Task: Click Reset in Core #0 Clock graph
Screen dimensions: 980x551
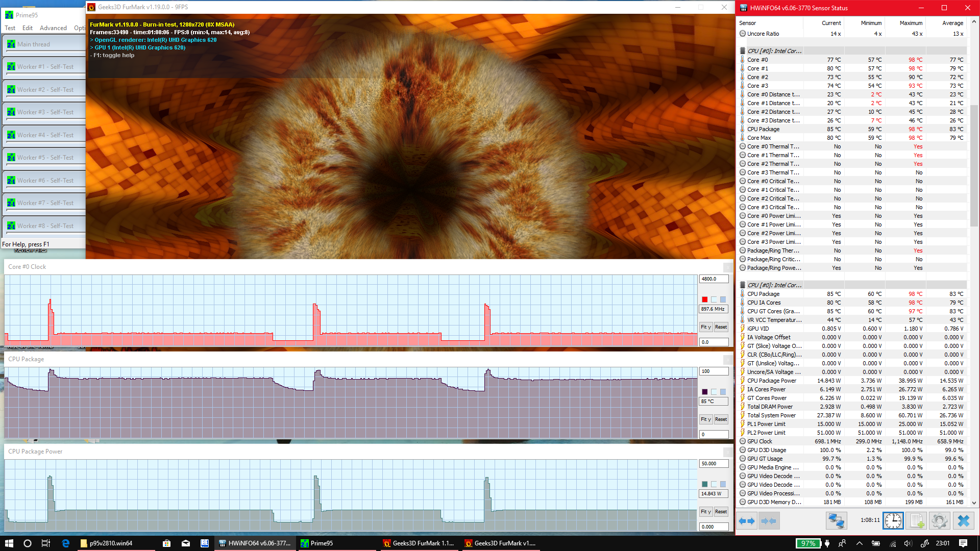Action: [721, 327]
